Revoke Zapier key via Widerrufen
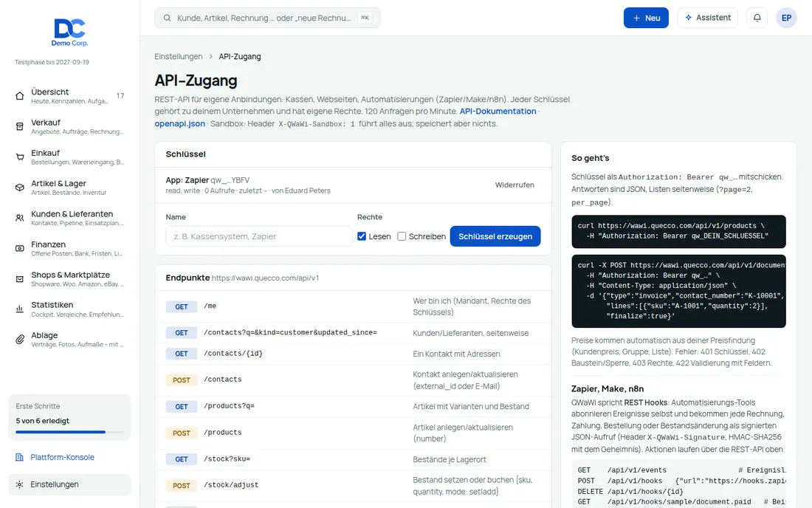This screenshot has width=812, height=508. point(515,185)
